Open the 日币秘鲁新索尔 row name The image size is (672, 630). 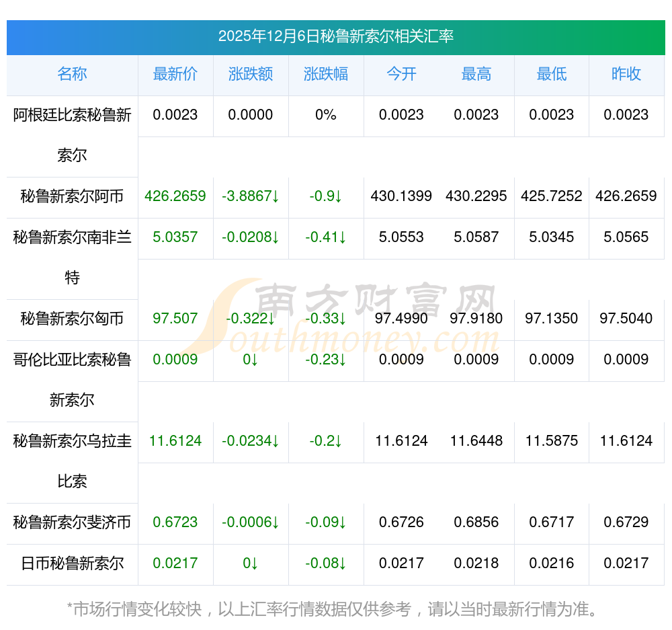(72, 563)
